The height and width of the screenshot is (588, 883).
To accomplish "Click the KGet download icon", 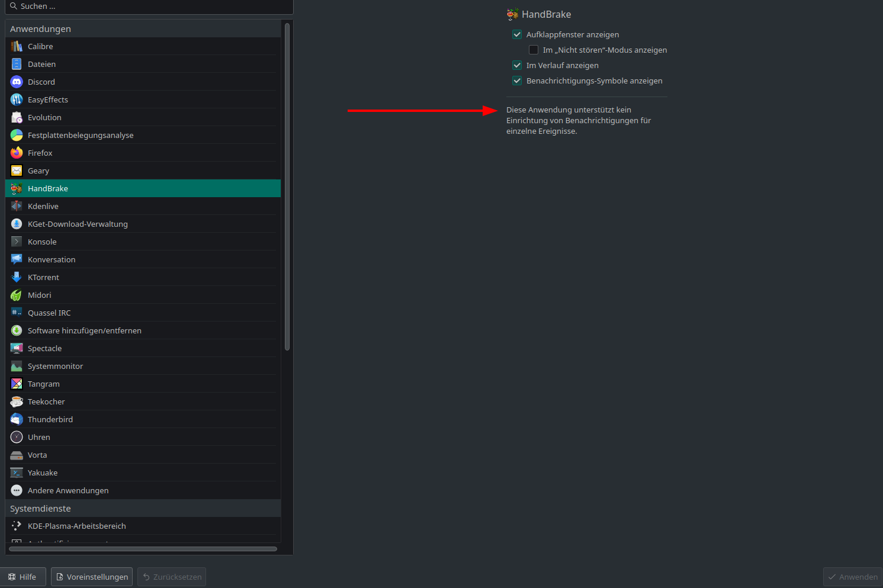I will (x=17, y=224).
